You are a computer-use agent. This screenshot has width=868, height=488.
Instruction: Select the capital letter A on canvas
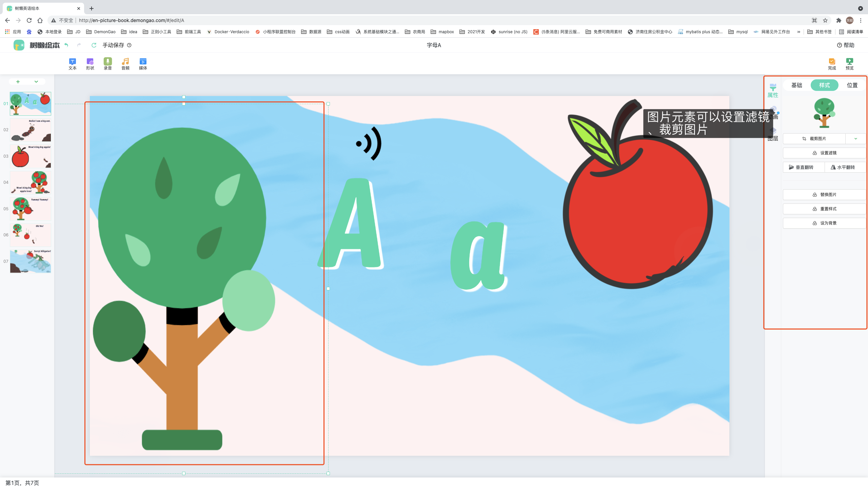click(x=351, y=224)
